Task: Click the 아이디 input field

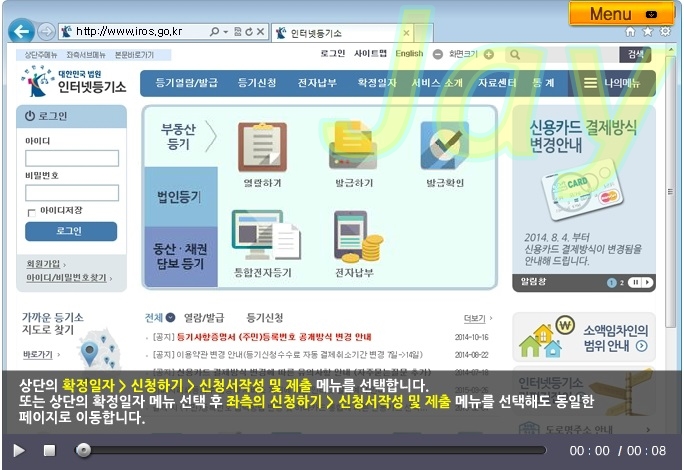Action: pos(72,158)
